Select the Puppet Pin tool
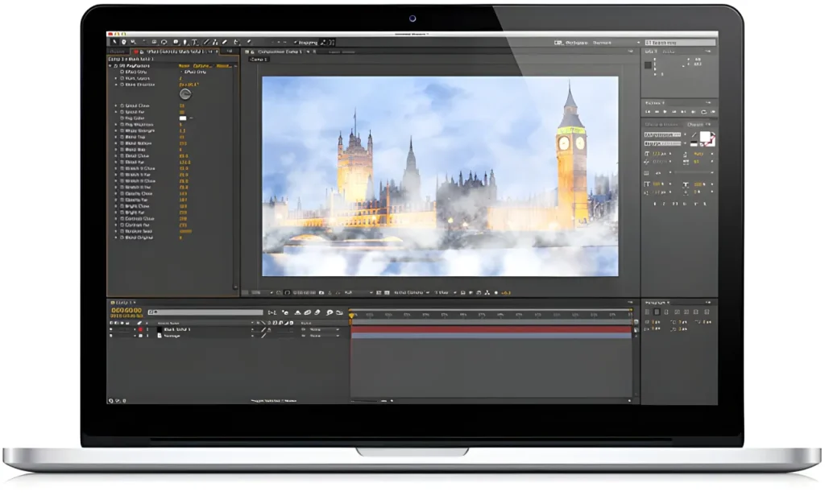 pos(249,42)
